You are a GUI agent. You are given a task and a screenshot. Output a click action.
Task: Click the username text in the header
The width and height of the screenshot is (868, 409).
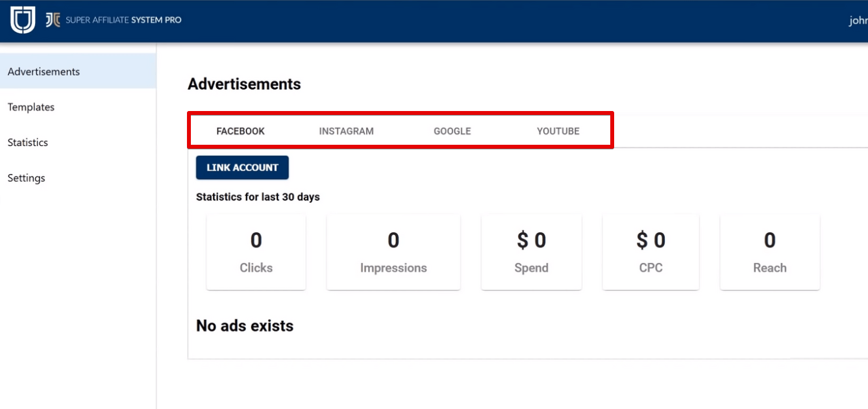(x=858, y=21)
